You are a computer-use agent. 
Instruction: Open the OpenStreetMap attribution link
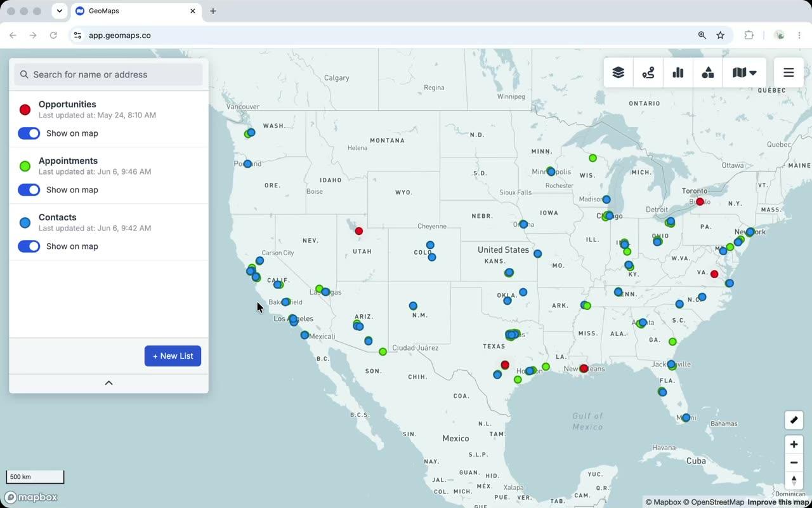pos(714,502)
